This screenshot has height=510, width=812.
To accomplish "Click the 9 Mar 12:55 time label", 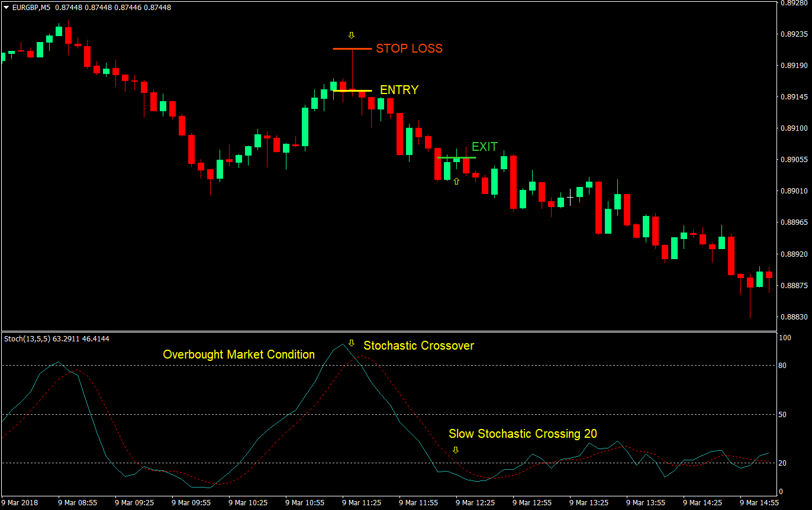I will pos(532,502).
